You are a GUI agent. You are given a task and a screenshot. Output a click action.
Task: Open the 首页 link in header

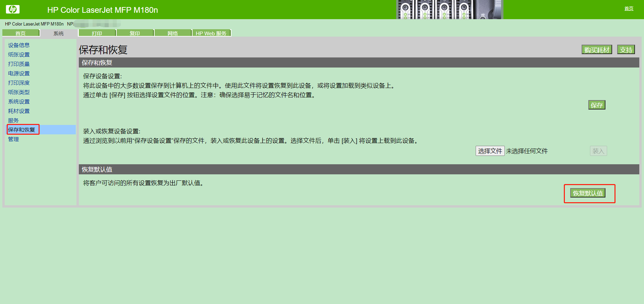(629, 9)
